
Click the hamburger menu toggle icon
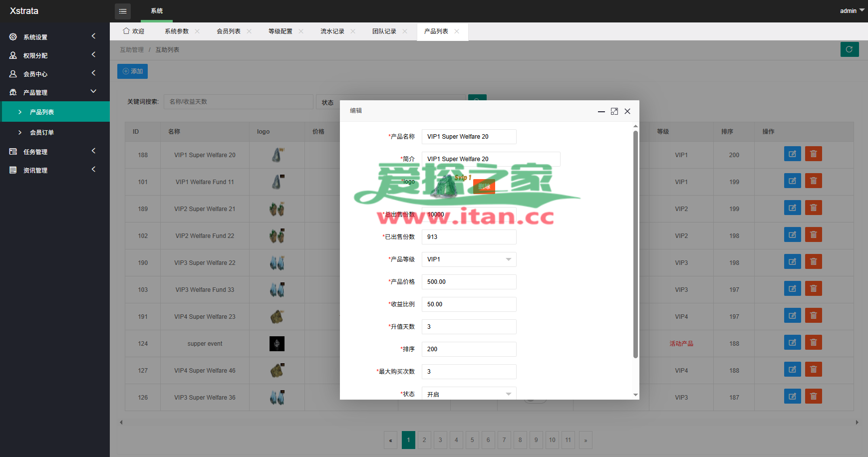pos(122,11)
